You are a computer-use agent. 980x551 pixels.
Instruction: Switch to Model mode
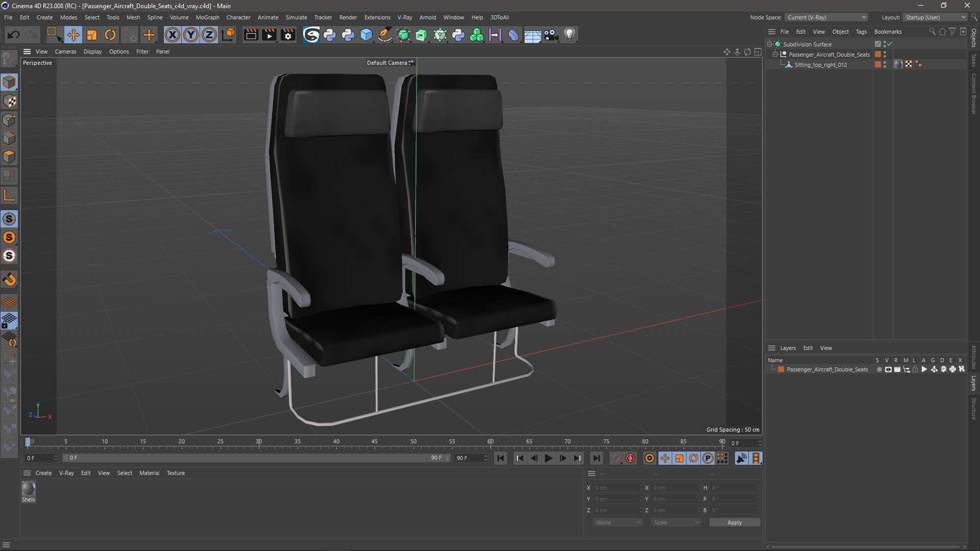pos(9,82)
